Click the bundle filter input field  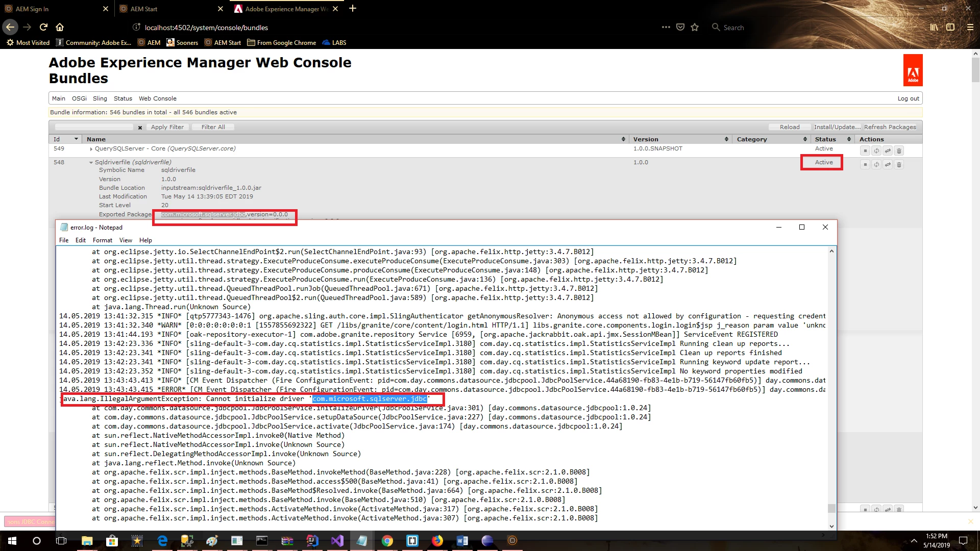[94, 127]
